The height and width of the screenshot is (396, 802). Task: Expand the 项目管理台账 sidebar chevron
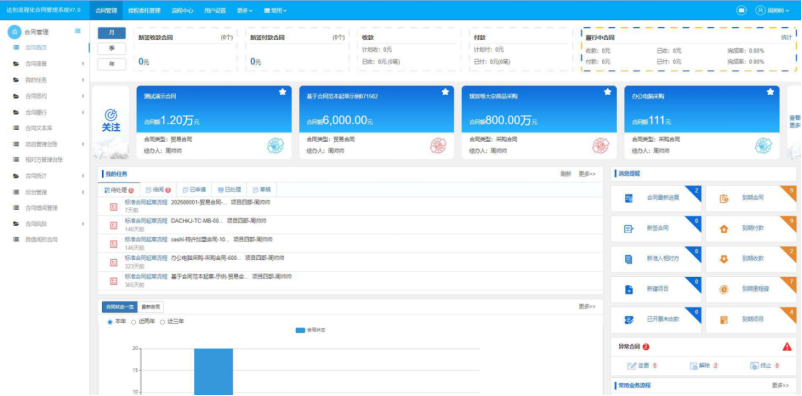coord(82,144)
